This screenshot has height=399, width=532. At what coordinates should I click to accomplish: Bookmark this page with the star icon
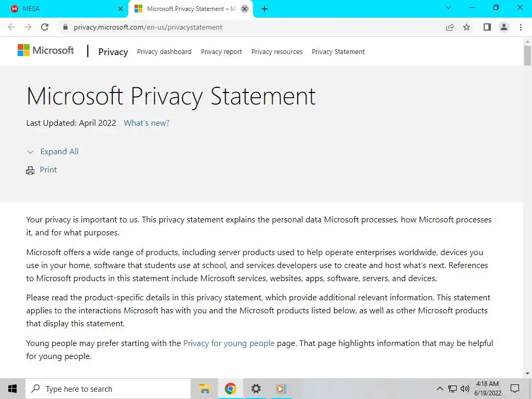tap(467, 27)
